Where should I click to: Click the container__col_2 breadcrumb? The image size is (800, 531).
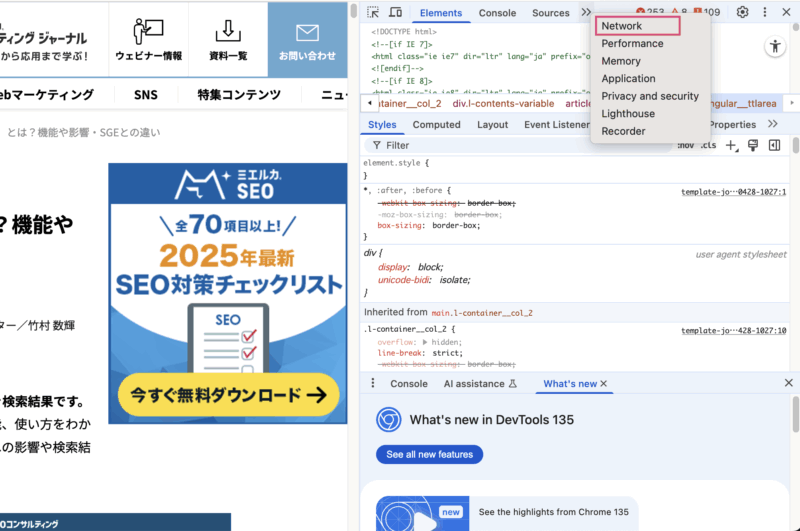click(x=410, y=104)
